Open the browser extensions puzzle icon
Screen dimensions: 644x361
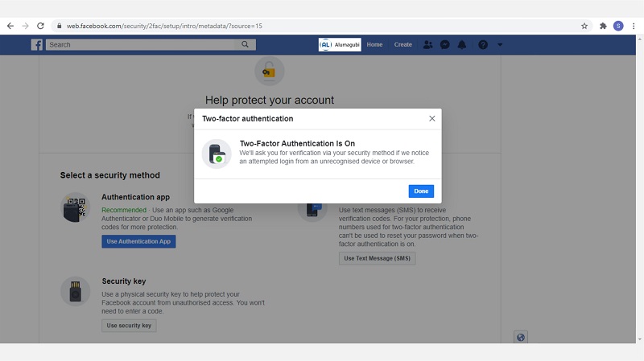click(603, 26)
